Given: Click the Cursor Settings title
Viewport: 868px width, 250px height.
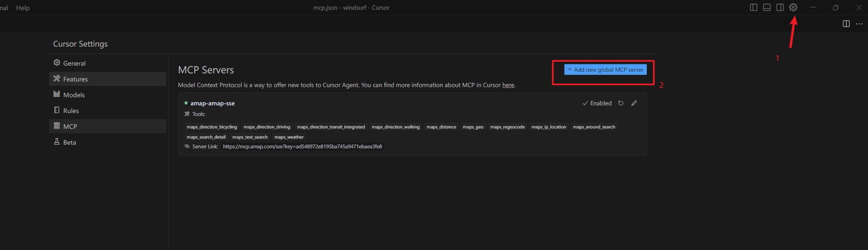Looking at the screenshot, I should pos(80,44).
